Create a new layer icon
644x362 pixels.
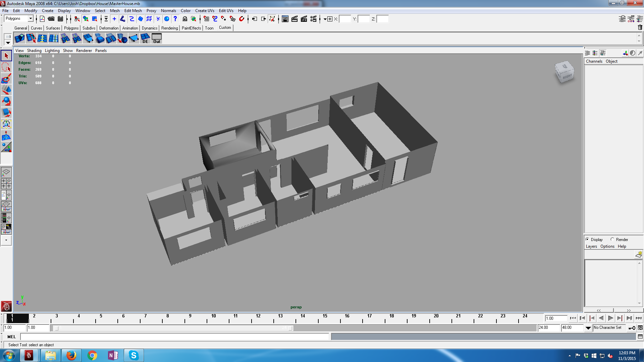[x=639, y=255]
